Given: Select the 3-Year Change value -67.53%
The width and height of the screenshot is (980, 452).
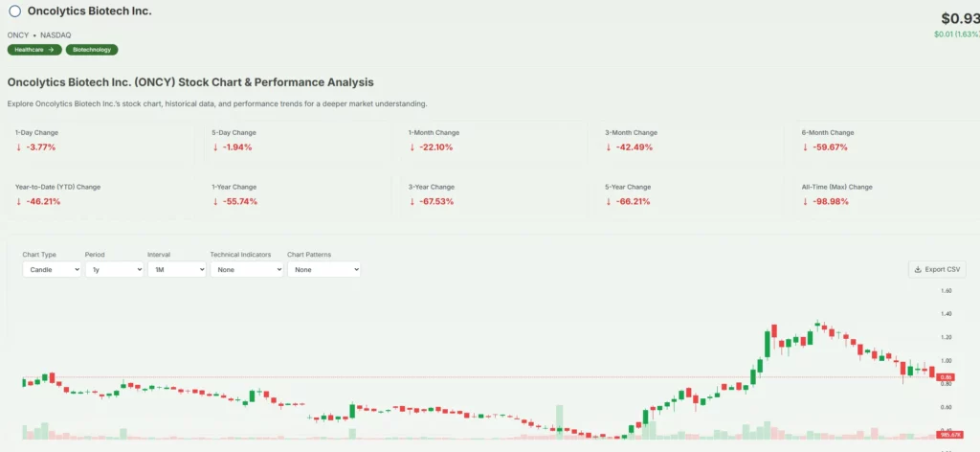Looking at the screenshot, I should coord(435,201).
